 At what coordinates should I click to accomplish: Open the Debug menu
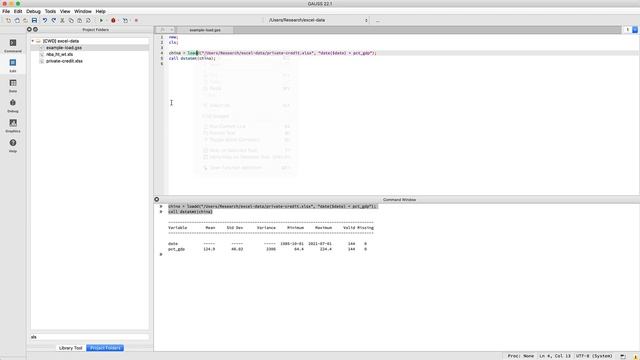click(33, 11)
